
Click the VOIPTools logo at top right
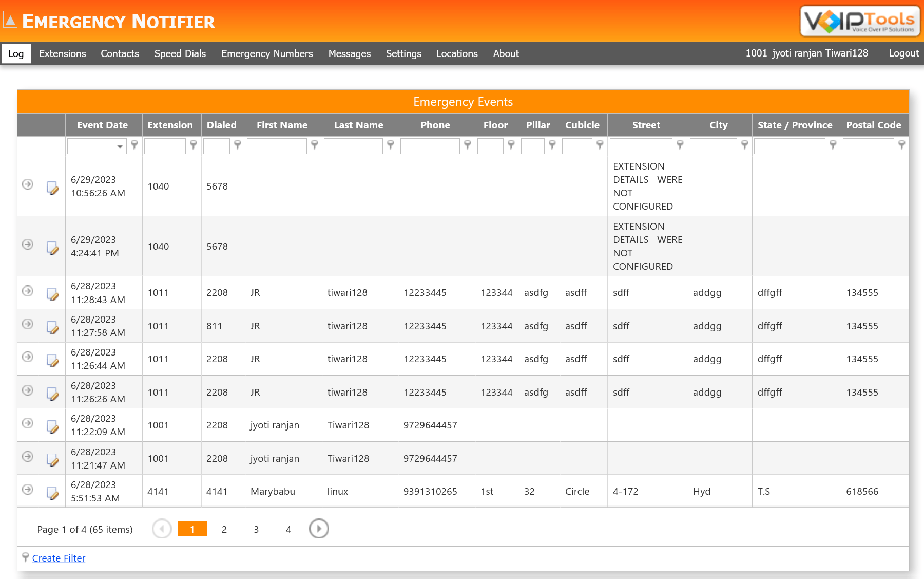(859, 21)
